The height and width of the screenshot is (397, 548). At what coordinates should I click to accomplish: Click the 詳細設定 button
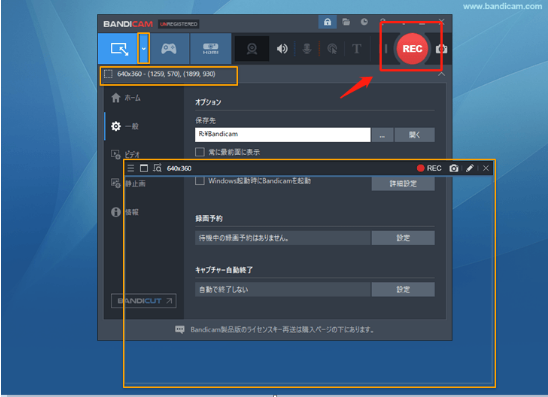[403, 184]
